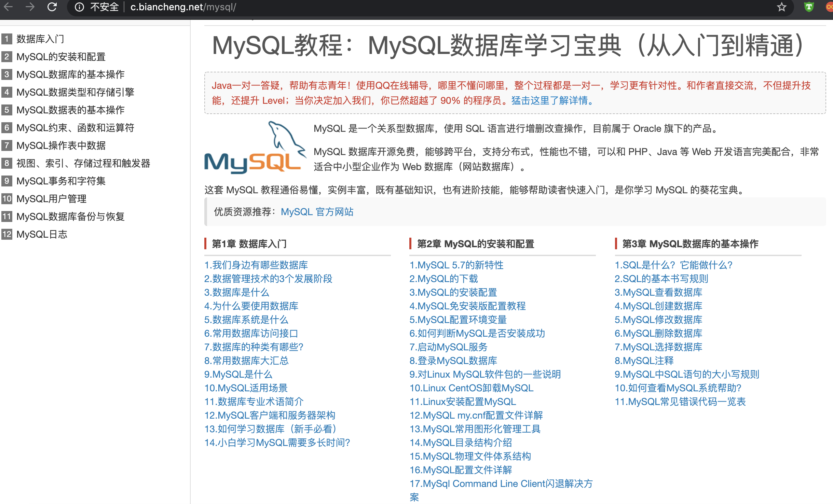Open the MySQL 官方网站 link
Image resolution: width=833 pixels, height=504 pixels.
pyautogui.click(x=317, y=212)
